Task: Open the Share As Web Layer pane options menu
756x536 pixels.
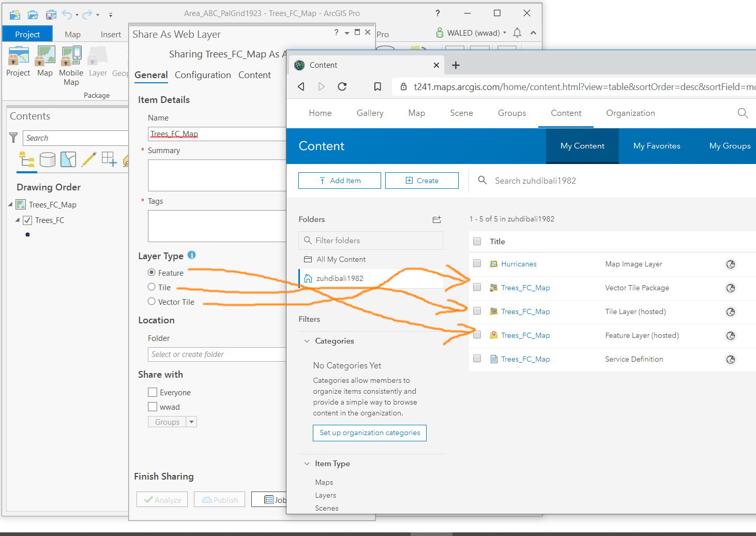Action: tap(347, 33)
